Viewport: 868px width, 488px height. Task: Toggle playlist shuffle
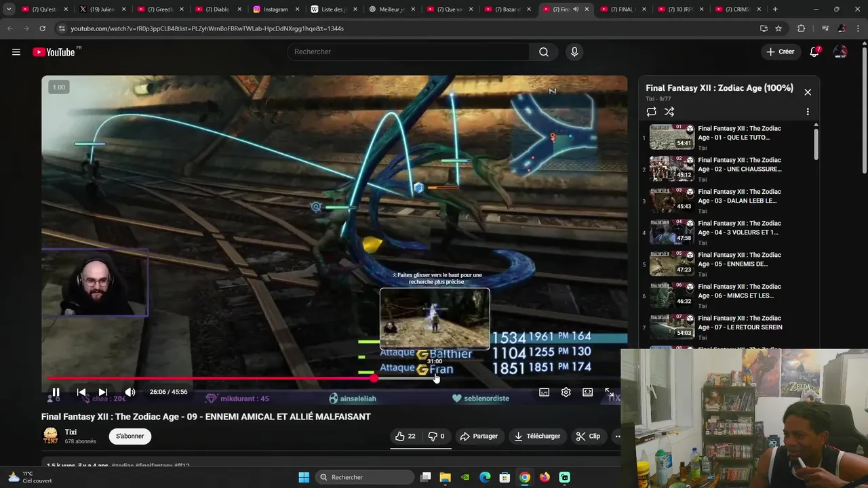669,112
